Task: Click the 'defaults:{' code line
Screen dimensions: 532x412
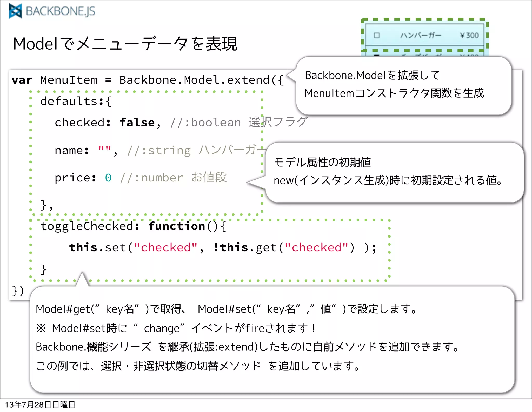Action: [x=76, y=101]
